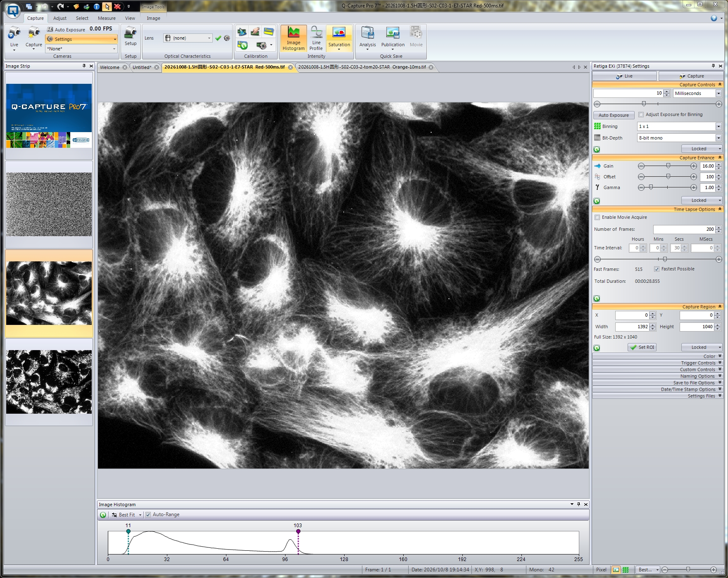
Task: Toggle Auto Exposure in Cameras group
Action: [x=66, y=29]
